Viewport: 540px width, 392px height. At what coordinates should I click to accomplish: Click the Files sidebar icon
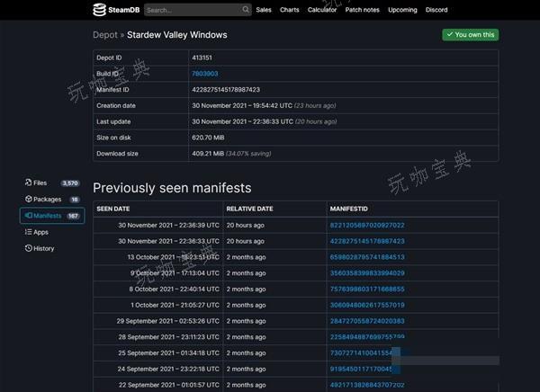pos(28,183)
